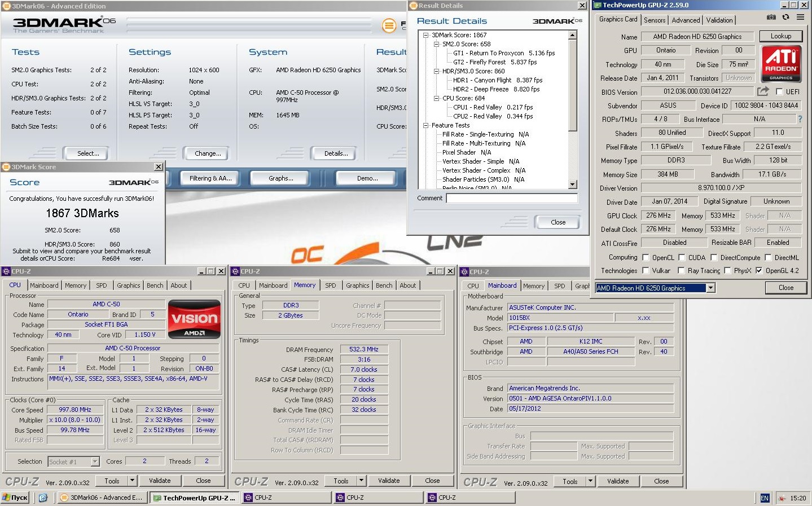Click ATI Radeon logo in GPU-Z
The width and height of the screenshot is (812, 506).
781,64
